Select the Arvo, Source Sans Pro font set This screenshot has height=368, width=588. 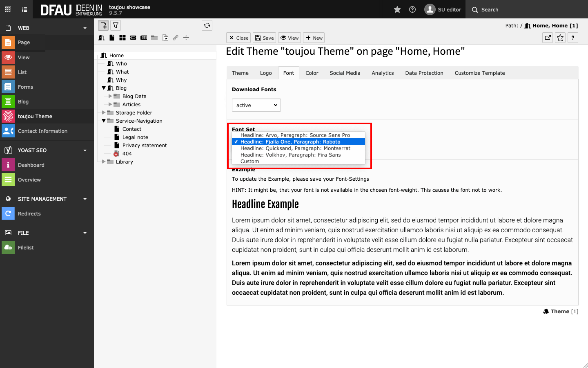295,135
